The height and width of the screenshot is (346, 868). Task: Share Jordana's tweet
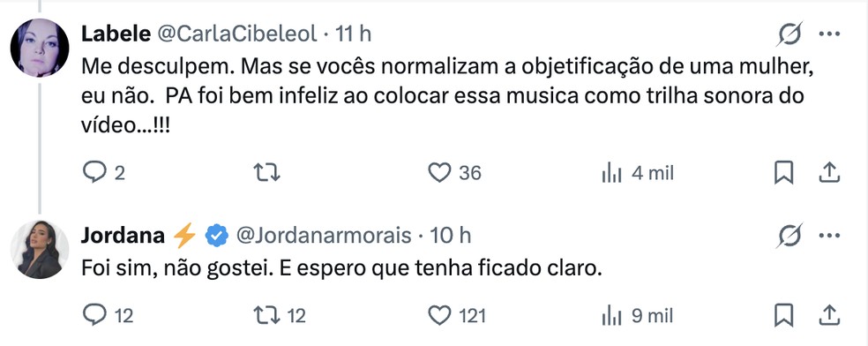coord(829,315)
